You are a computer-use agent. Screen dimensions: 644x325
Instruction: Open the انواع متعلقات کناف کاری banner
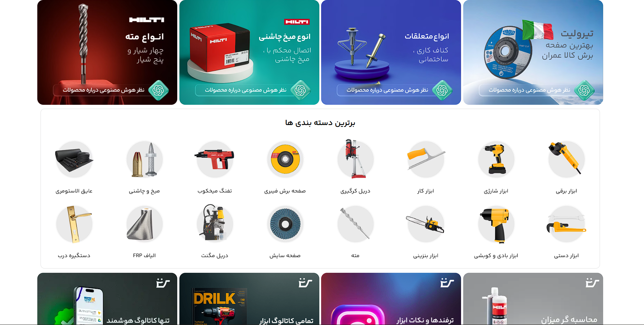391,52
